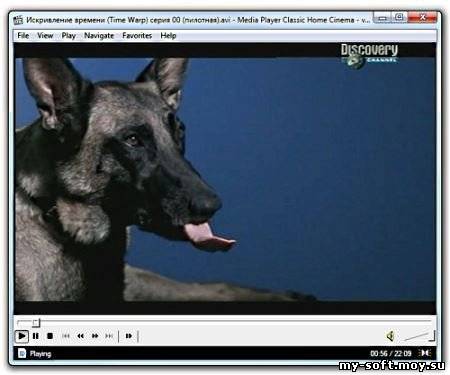Open the Help menu
450x375 pixels.
click(168, 36)
